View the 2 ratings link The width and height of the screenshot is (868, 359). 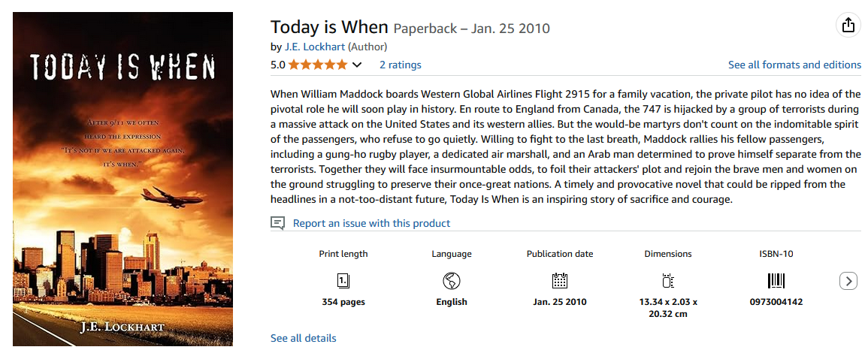pyautogui.click(x=400, y=65)
